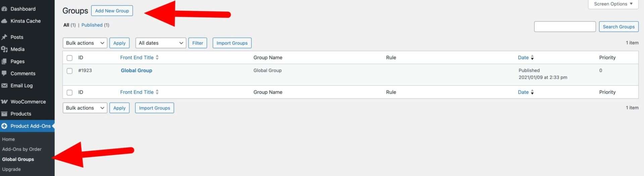644x176 pixels.
Task: Click the WooCommerce logo icon
Action: (x=4, y=102)
